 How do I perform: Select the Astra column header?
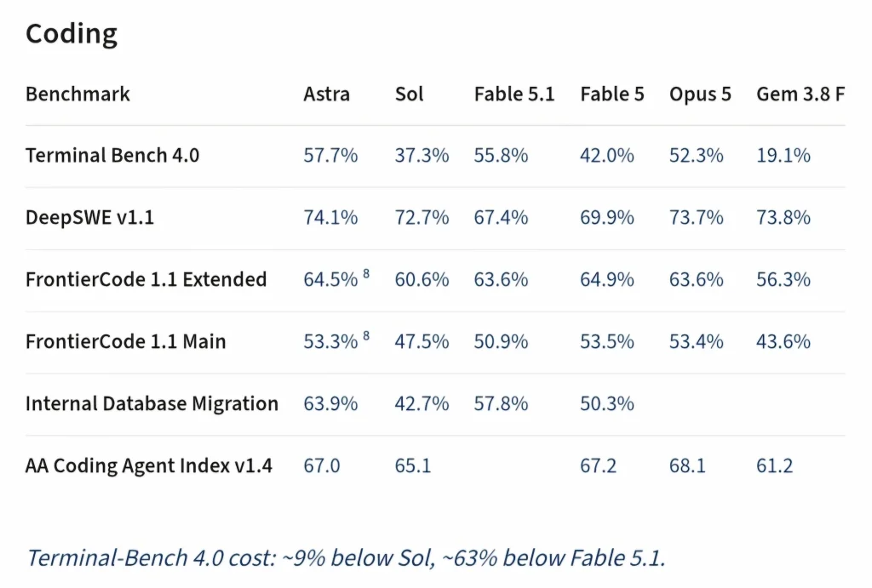[326, 94]
